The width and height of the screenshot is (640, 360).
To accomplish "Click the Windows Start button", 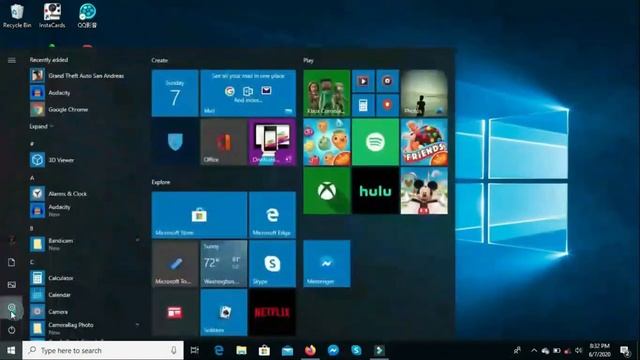I will tap(11, 350).
